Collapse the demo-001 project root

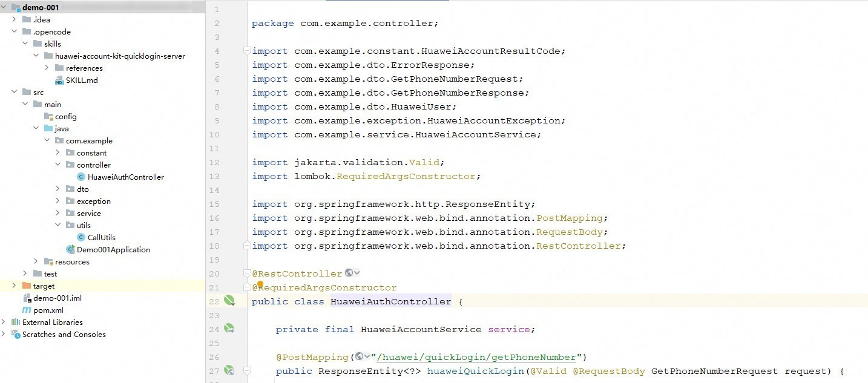[4, 7]
